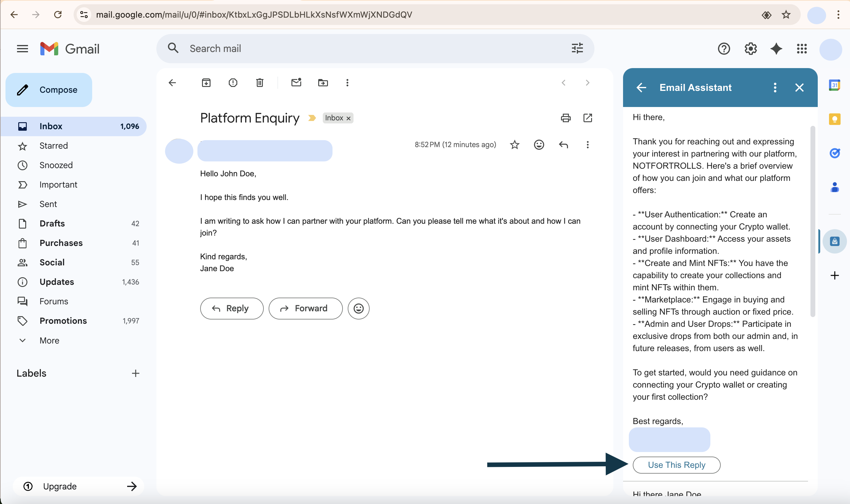Open Google Keep side panel icon
This screenshot has width=850, height=504.
point(835,119)
